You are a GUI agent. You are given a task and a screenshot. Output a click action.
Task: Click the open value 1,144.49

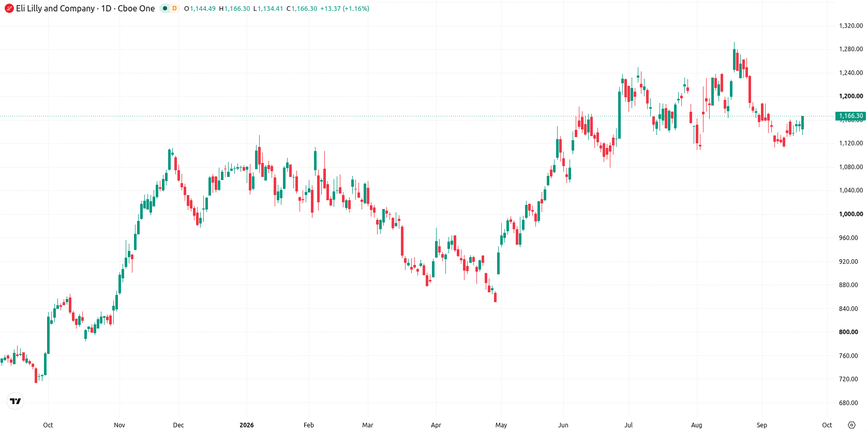[203, 9]
